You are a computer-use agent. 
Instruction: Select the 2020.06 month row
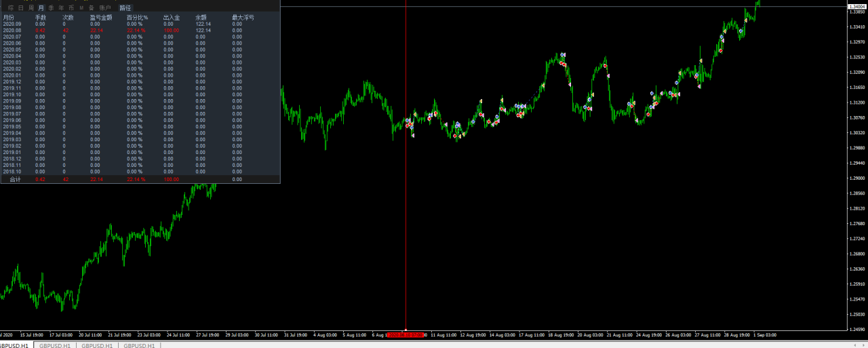point(140,43)
